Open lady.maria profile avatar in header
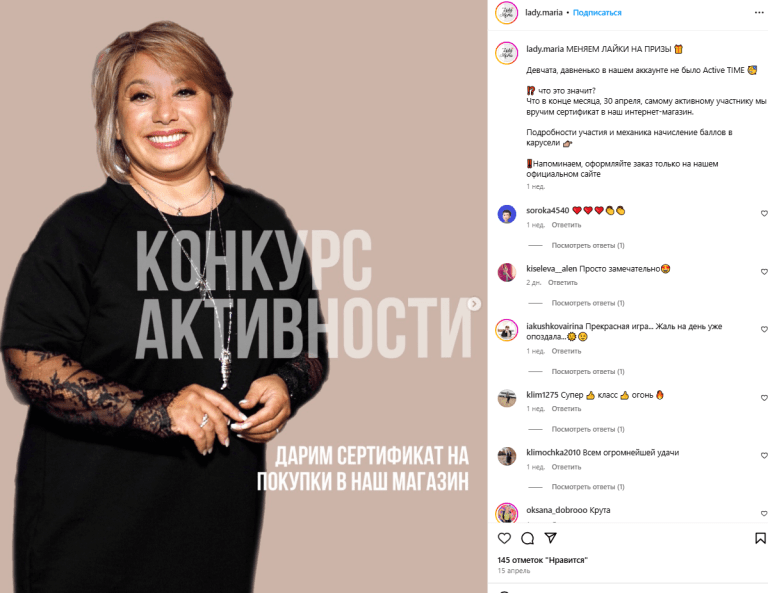 506,13
